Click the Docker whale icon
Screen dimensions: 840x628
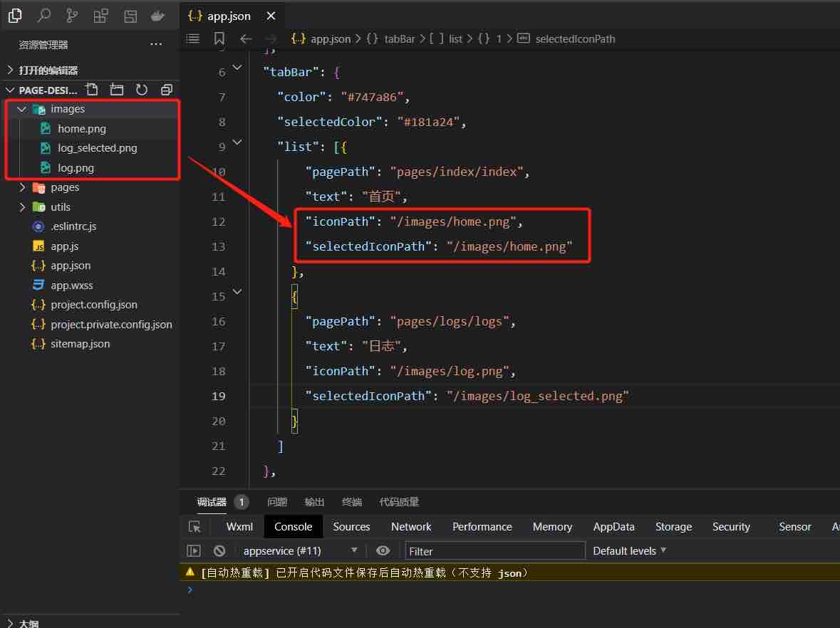[159, 15]
